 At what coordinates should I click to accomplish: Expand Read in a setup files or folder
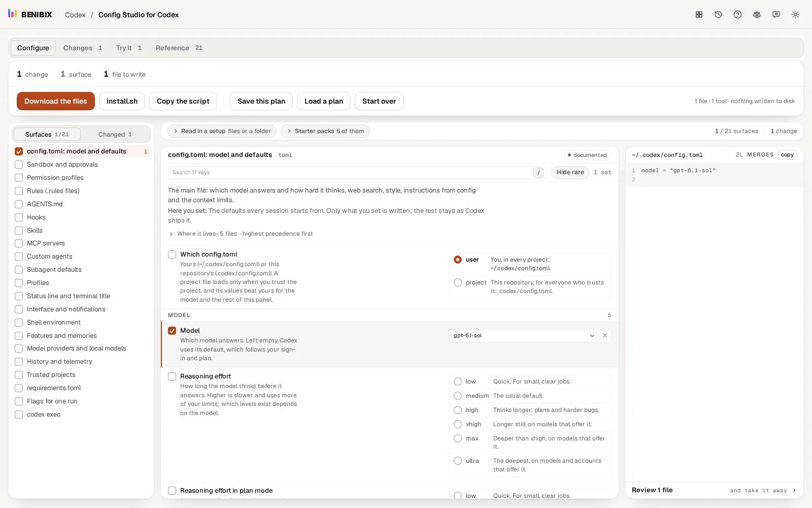[222, 131]
